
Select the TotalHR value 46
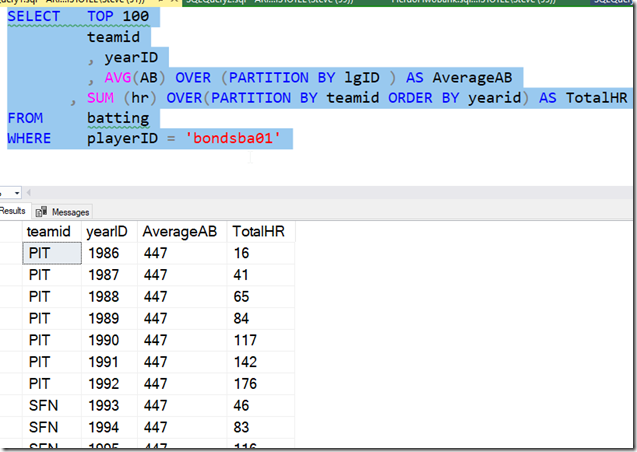260,405
